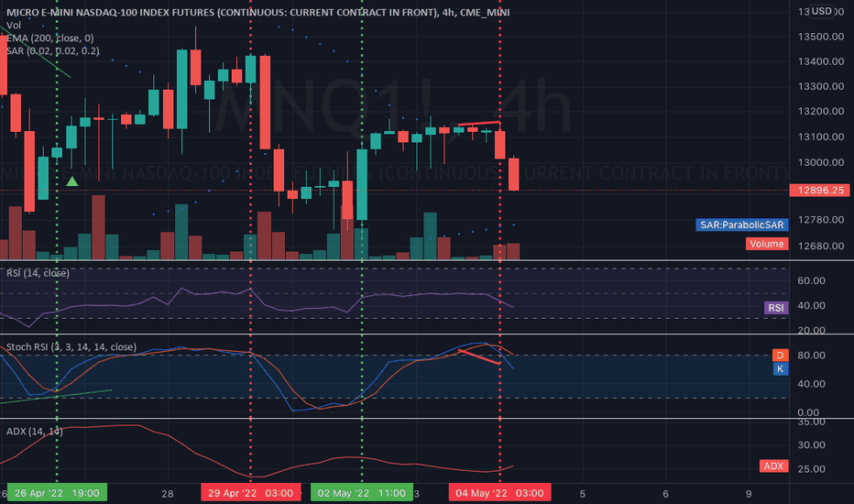
Task: Select the RSI (14, close) pane legend
Action: [x=38, y=273]
